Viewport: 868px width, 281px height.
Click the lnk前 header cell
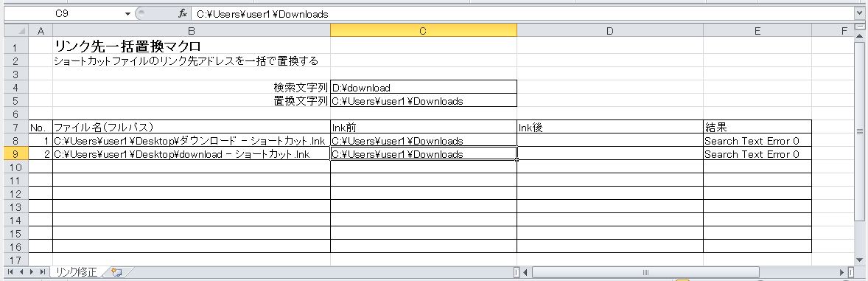tap(424, 127)
